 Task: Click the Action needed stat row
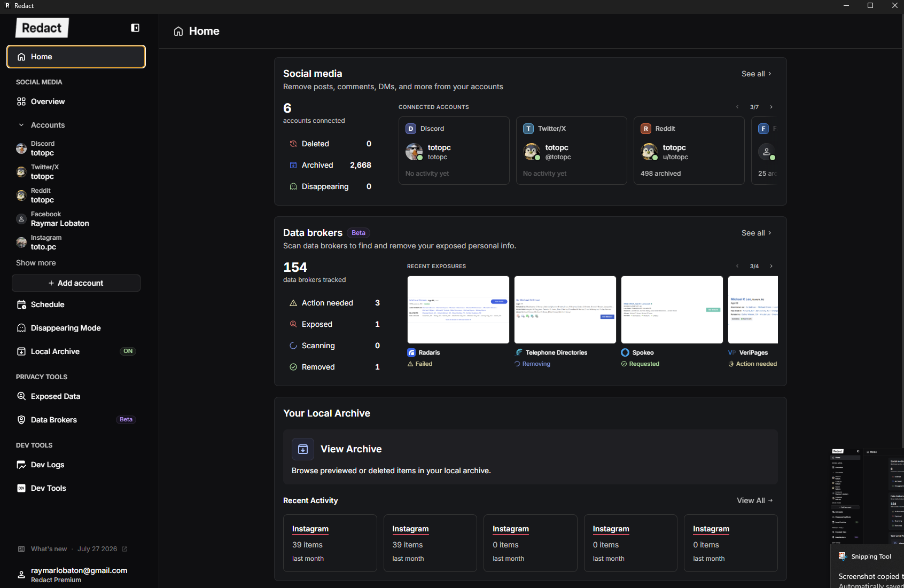pyautogui.click(x=334, y=303)
